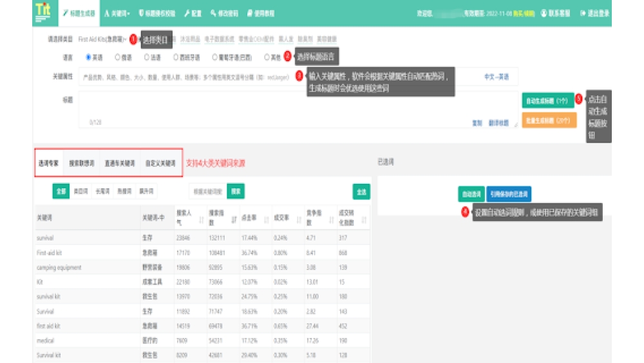
Task: Open the 标题生成器 nav tab
Action: tap(79, 13)
